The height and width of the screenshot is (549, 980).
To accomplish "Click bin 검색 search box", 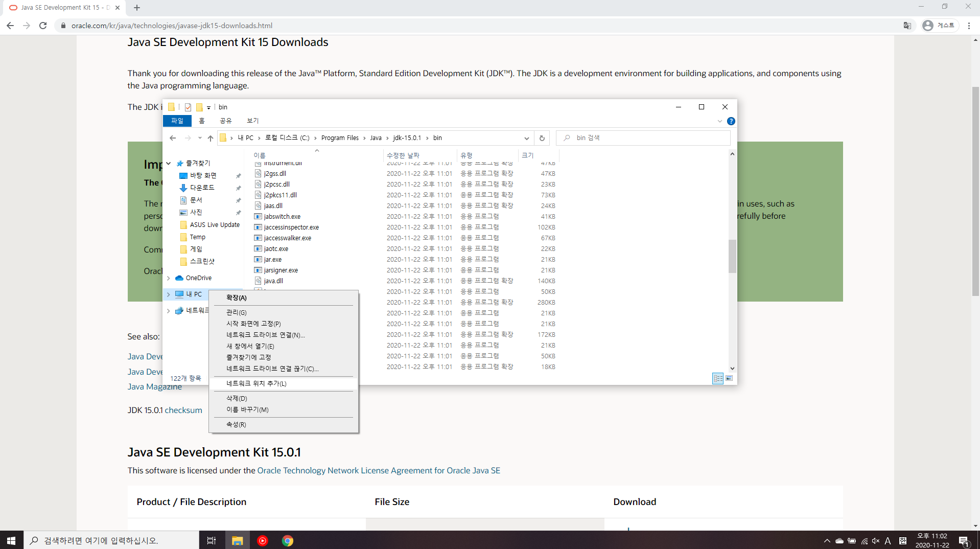I will pyautogui.click(x=643, y=138).
